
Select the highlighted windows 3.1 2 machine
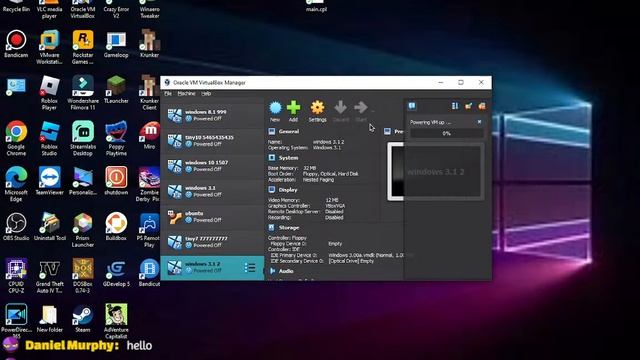click(x=212, y=268)
